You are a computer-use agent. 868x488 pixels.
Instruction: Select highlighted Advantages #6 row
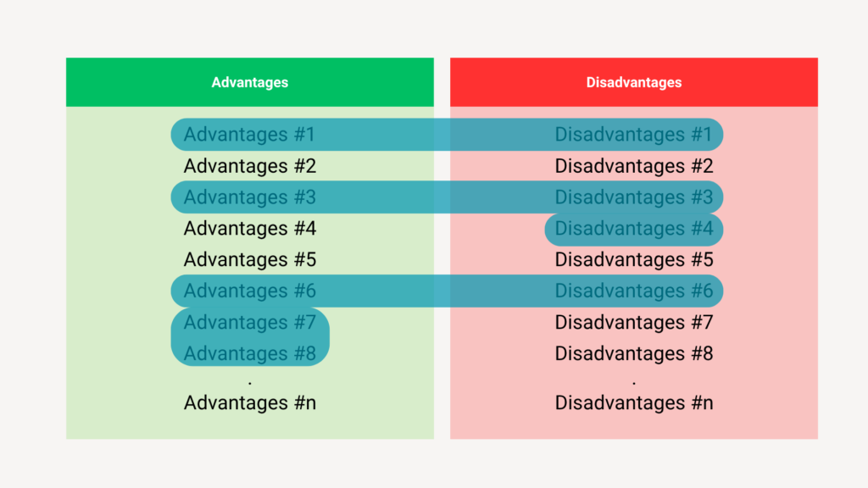pyautogui.click(x=249, y=291)
